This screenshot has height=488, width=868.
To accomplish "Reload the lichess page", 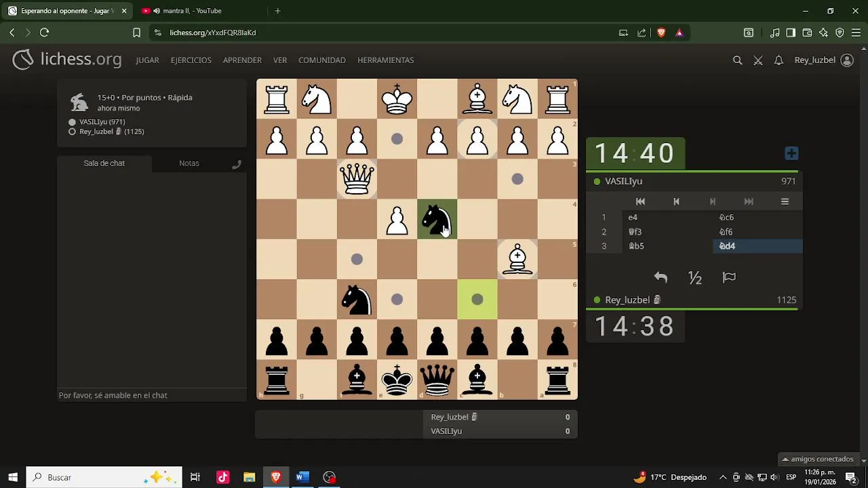I will (44, 33).
